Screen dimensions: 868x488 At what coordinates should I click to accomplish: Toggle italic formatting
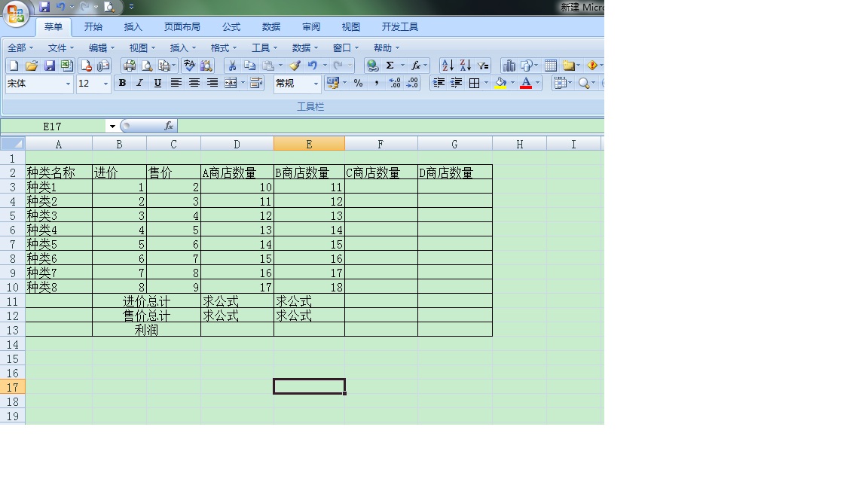coord(139,83)
